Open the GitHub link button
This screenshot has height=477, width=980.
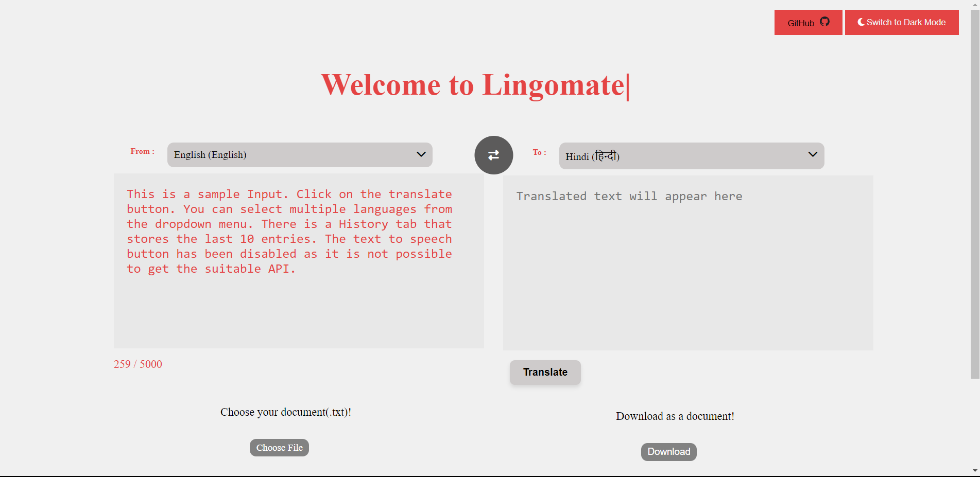click(808, 22)
